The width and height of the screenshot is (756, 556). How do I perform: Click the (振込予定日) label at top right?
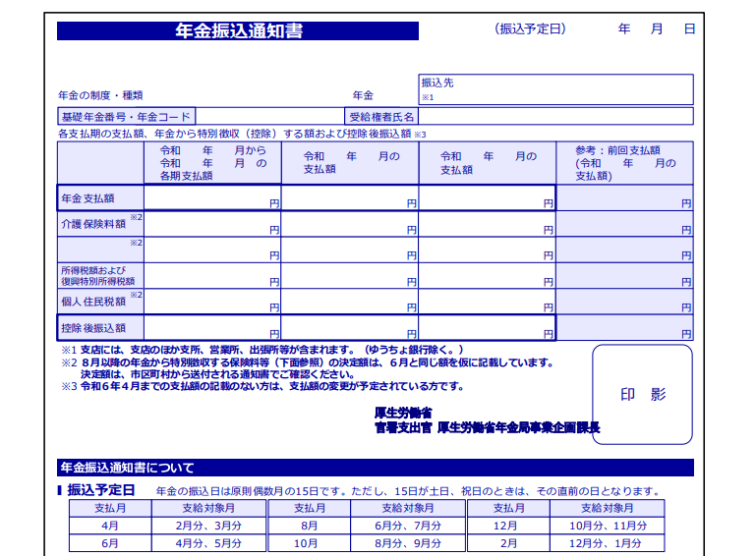[x=531, y=28]
